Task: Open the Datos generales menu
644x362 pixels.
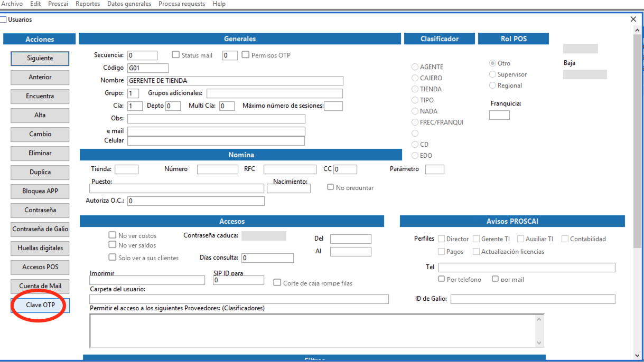Action: (x=129, y=4)
